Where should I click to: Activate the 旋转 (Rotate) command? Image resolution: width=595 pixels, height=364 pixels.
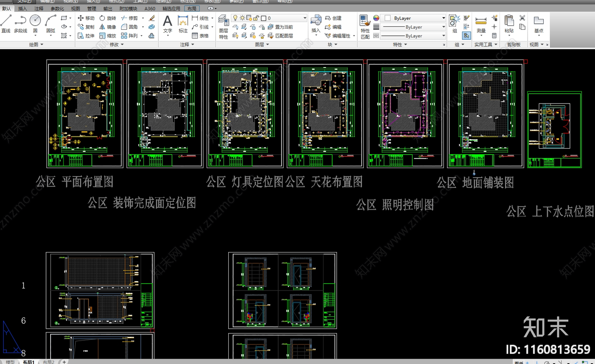[108, 18]
